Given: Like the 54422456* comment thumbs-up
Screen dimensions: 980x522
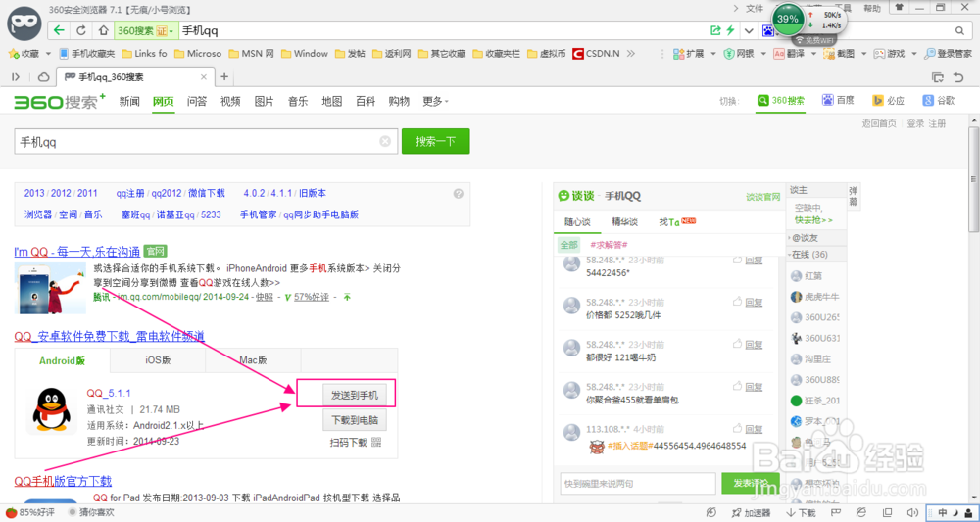Looking at the screenshot, I should pyautogui.click(x=737, y=260).
